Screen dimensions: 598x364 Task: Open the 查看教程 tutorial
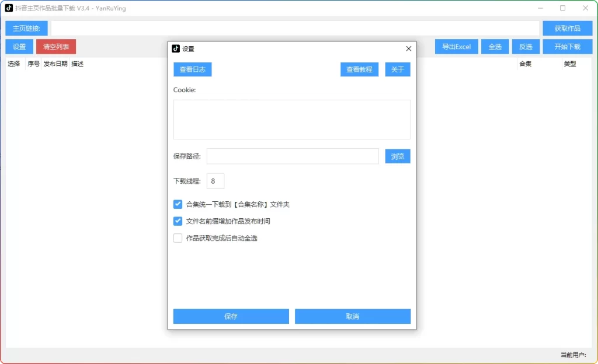pos(359,69)
